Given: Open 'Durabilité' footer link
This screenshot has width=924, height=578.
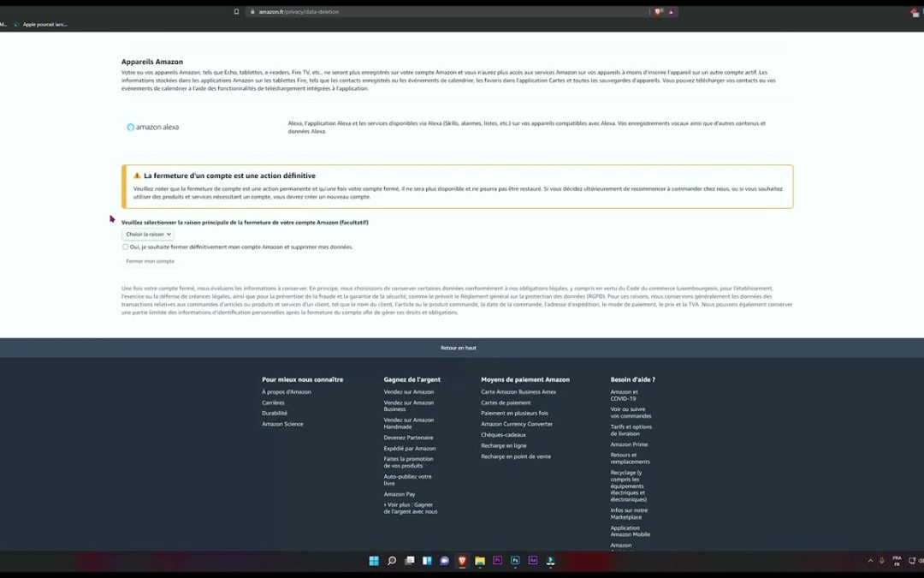Looking at the screenshot, I should pyautogui.click(x=275, y=414).
